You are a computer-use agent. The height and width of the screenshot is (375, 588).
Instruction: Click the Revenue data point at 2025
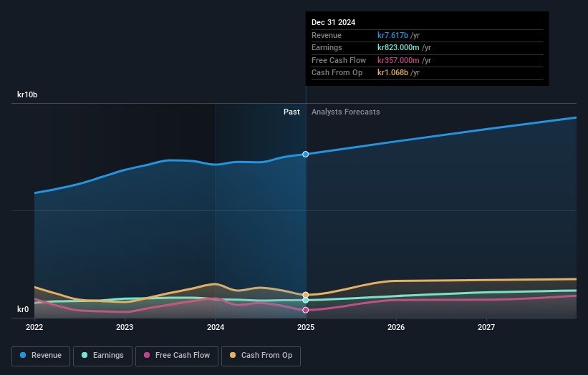(306, 155)
